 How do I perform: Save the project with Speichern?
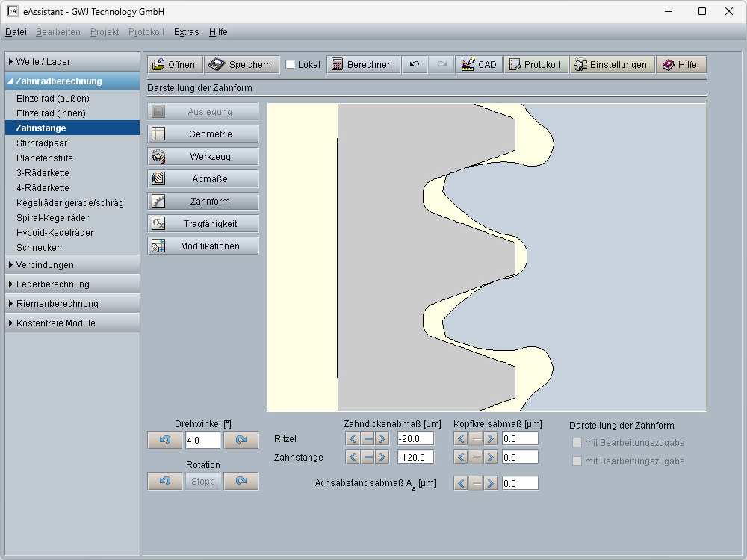pyautogui.click(x=242, y=65)
